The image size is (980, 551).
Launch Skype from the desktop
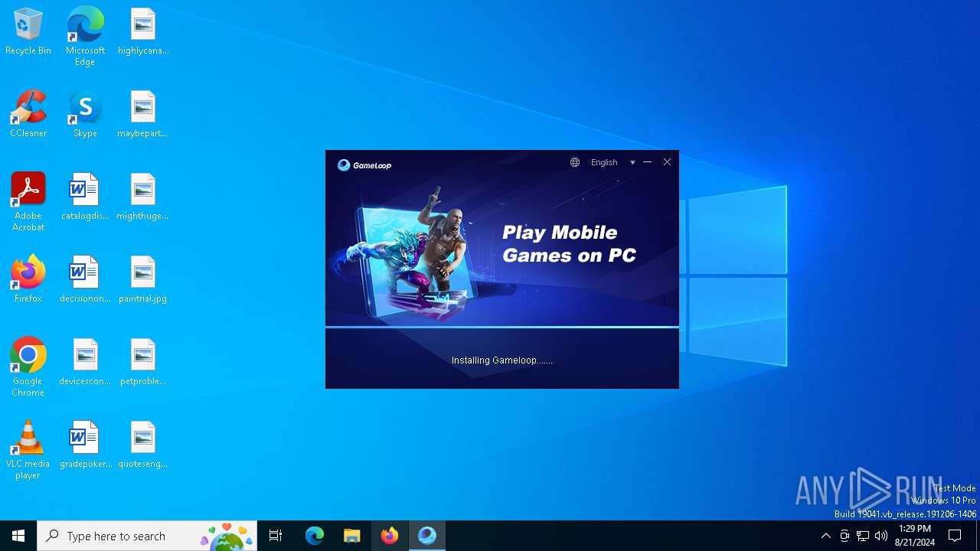(x=85, y=115)
